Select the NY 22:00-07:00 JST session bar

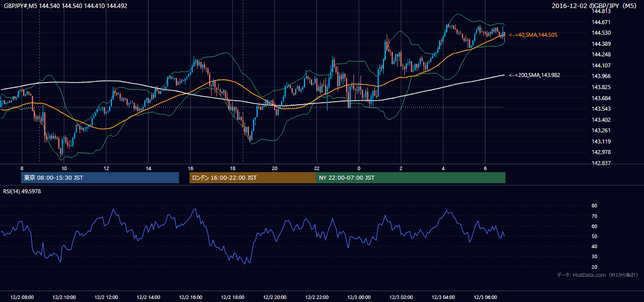411,178
